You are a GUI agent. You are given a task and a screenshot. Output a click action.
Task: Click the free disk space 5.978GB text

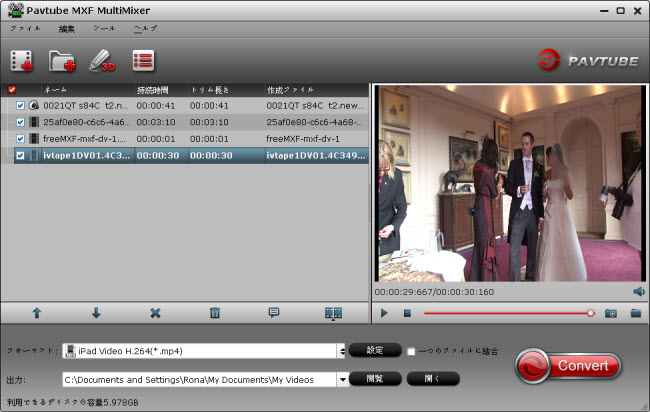pyautogui.click(x=73, y=402)
